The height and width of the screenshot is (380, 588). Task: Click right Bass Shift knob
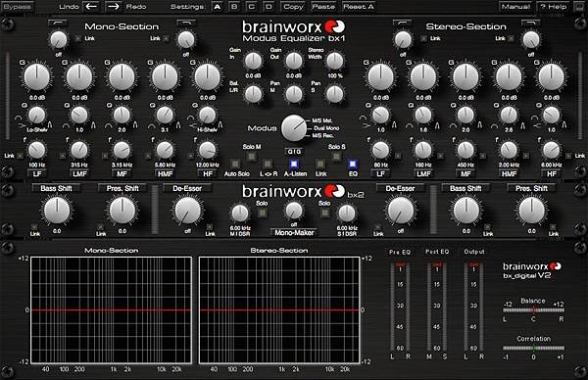[466, 211]
